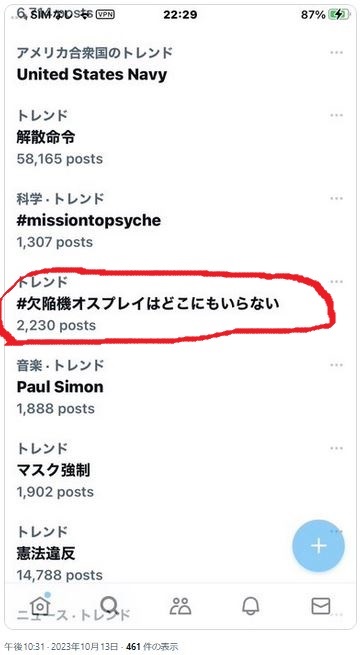Tap the battery indicator in status bar

pyautogui.click(x=339, y=15)
